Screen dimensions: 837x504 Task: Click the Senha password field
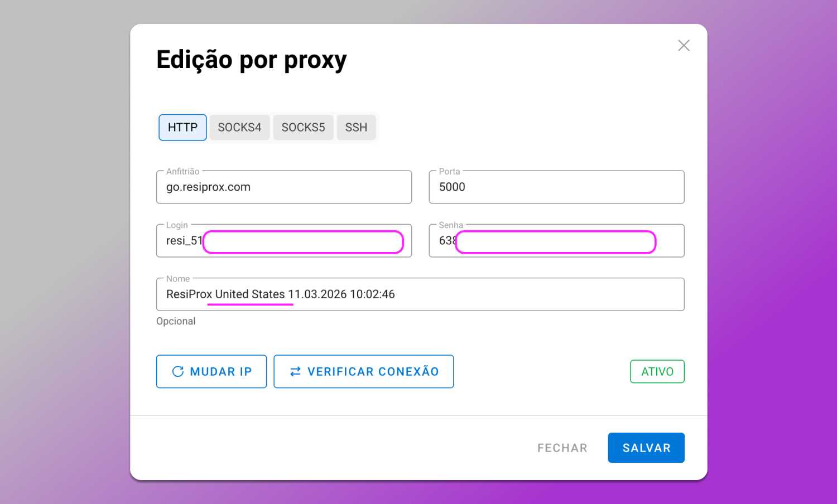556,241
